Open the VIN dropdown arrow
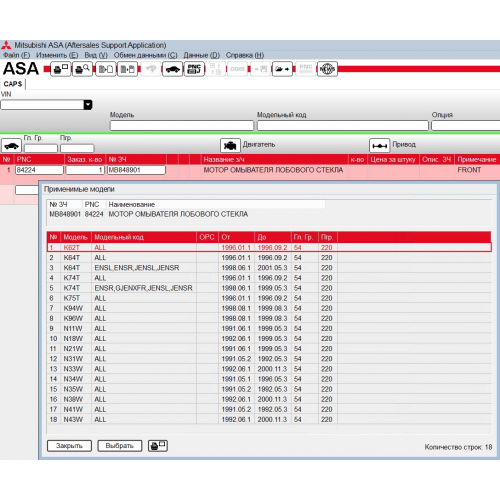This screenshot has width=500, height=500. [88, 105]
